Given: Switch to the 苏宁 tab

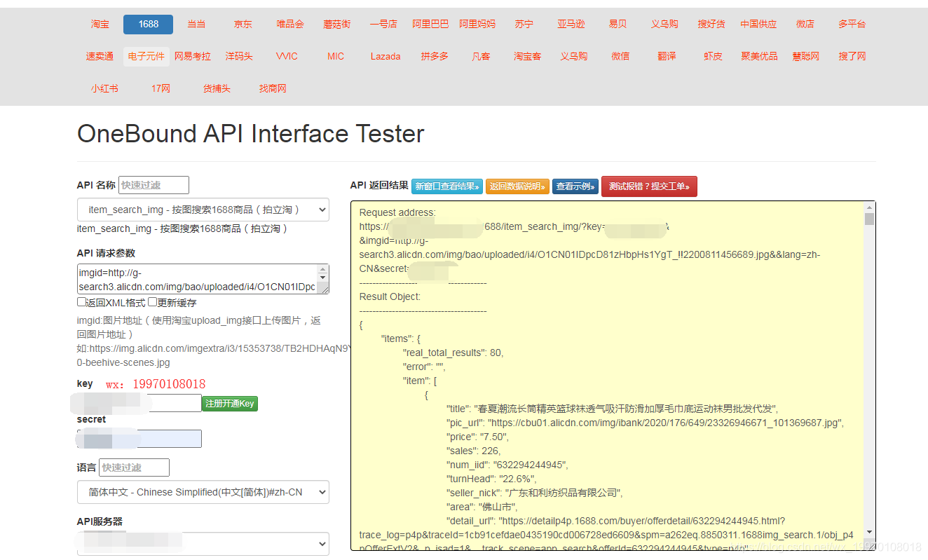Looking at the screenshot, I should coord(524,24).
